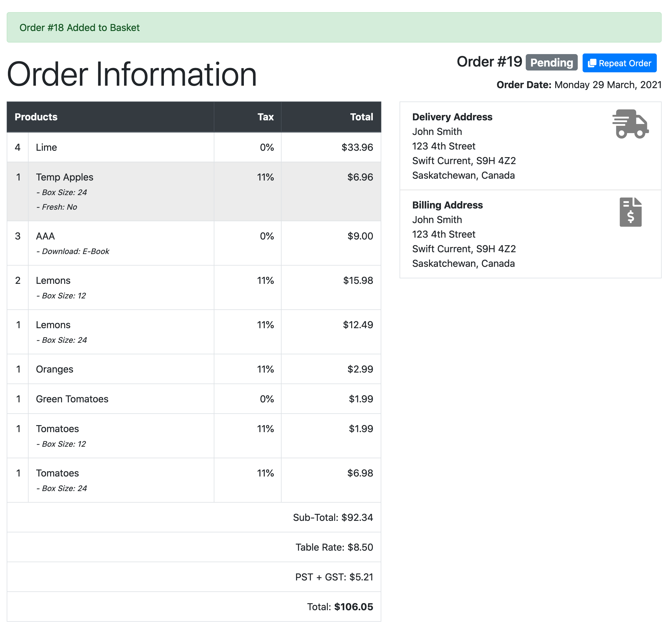The height and width of the screenshot is (626, 672).
Task: Click the AAA product entry
Action: 45,236
